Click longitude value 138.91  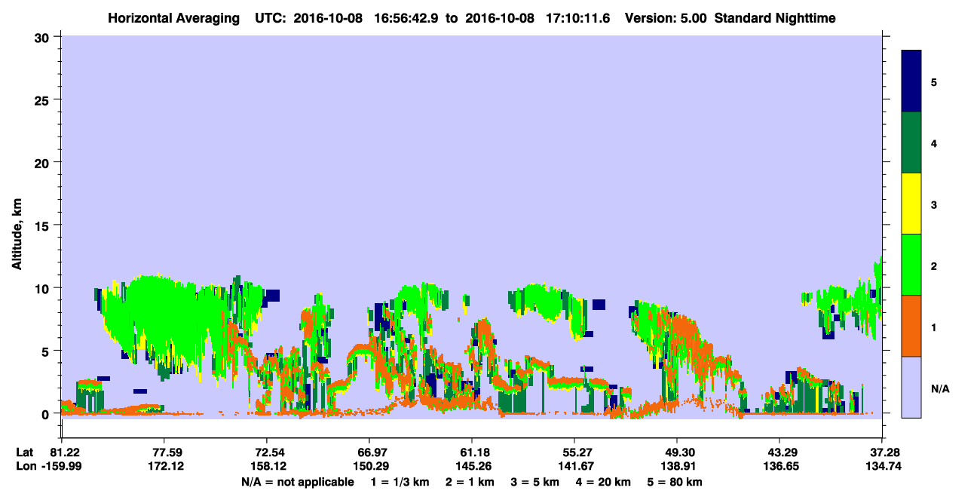tap(677, 466)
